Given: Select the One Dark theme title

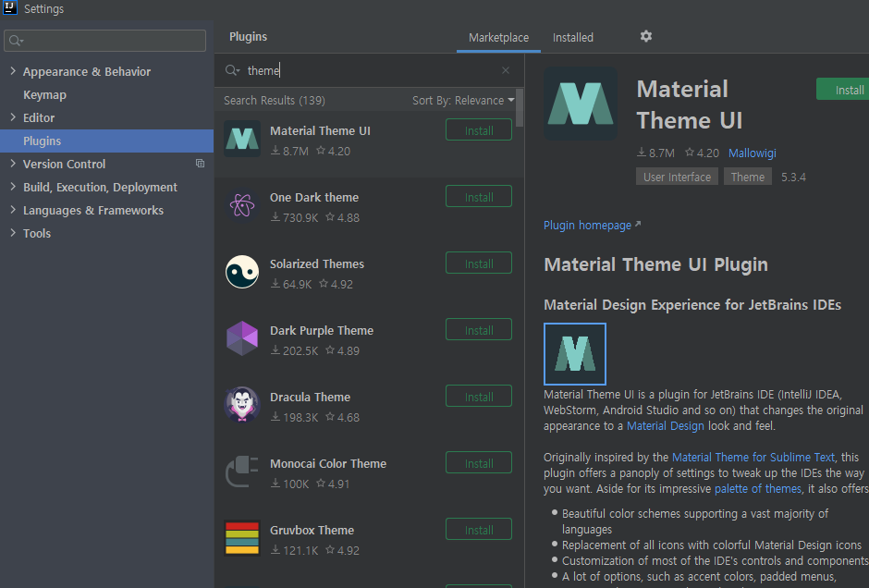Looking at the screenshot, I should pos(314,197).
